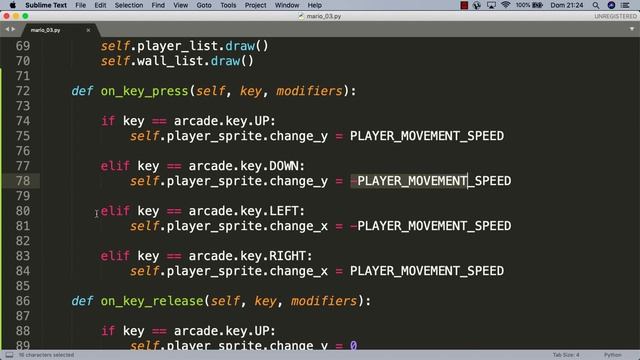Open the Help menu
Image resolution: width=640 pixels, height=360 pixels.
314,5
